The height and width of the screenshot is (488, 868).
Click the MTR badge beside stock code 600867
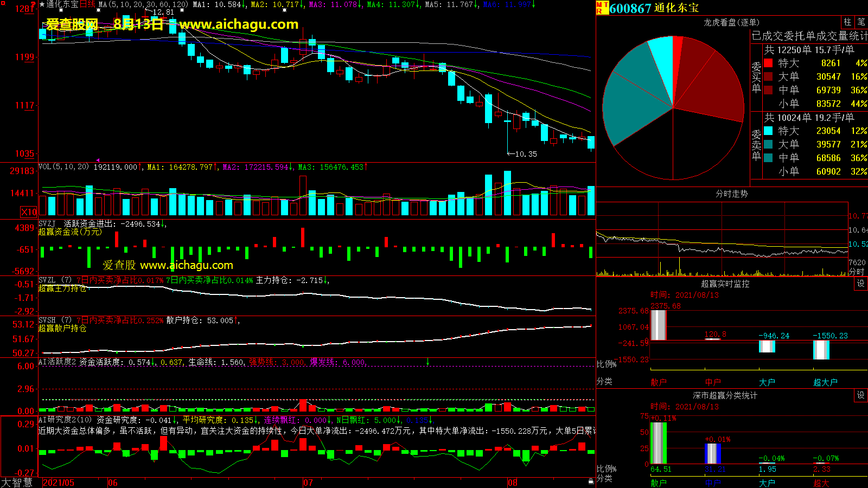[x=602, y=8]
